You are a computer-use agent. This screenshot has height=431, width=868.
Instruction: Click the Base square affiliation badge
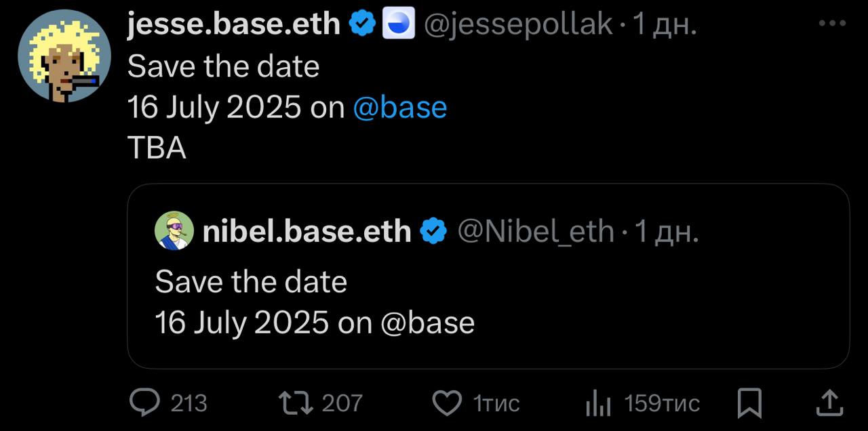[x=398, y=25]
